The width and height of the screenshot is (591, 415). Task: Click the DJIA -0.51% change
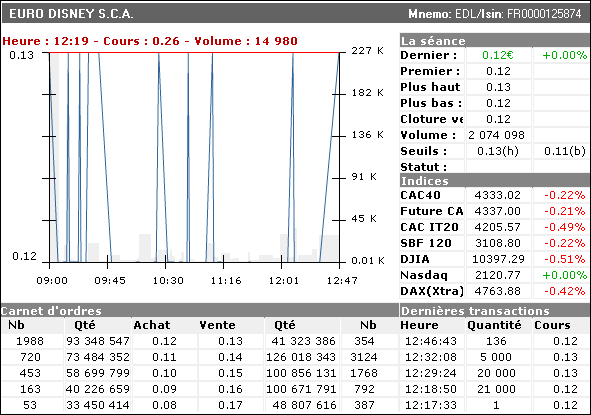(565, 259)
